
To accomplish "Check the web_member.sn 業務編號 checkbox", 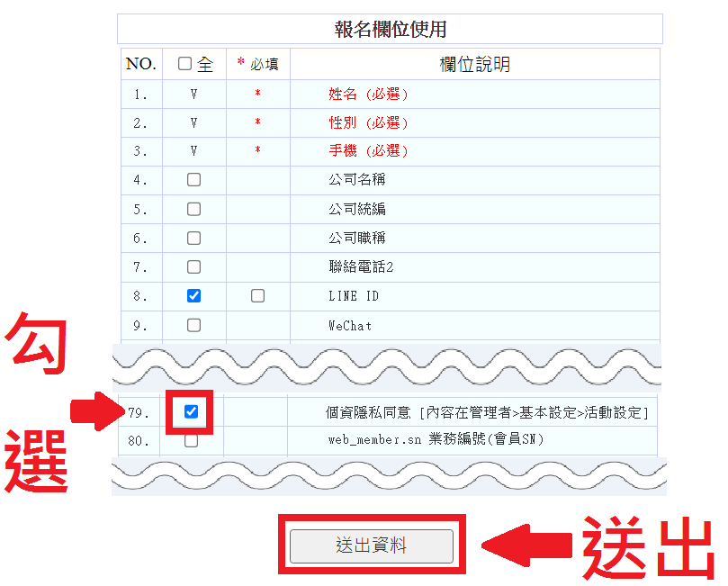I will [x=191, y=441].
